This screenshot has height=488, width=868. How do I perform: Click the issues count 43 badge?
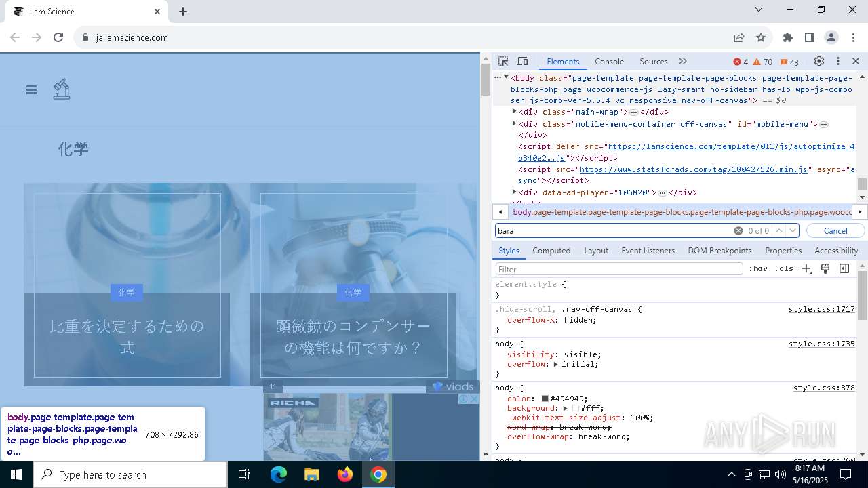coord(789,62)
